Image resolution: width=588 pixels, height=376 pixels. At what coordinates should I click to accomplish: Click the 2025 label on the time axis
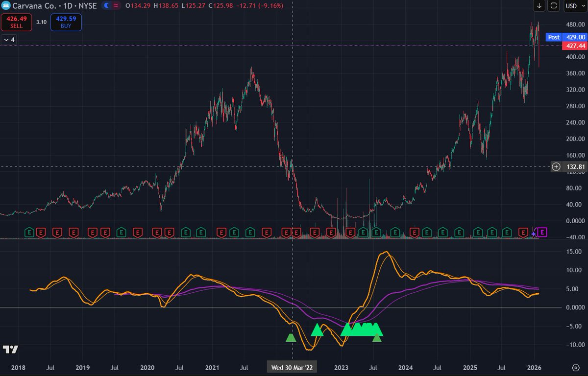[470, 367]
